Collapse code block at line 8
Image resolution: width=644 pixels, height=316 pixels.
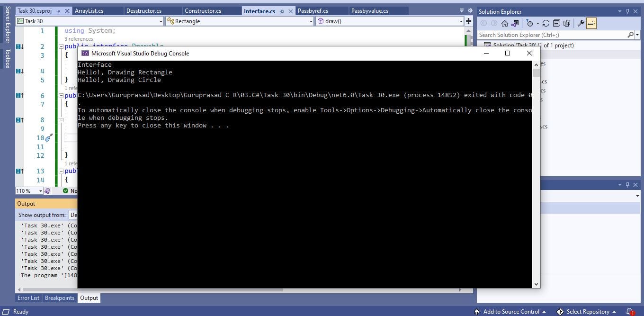click(61, 120)
